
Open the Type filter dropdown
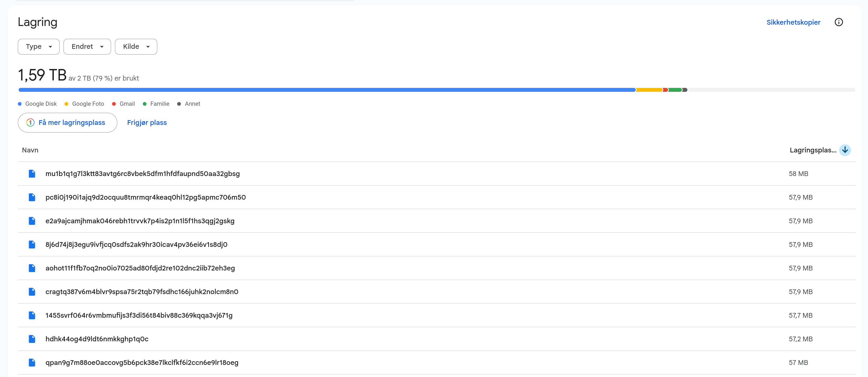coord(39,46)
